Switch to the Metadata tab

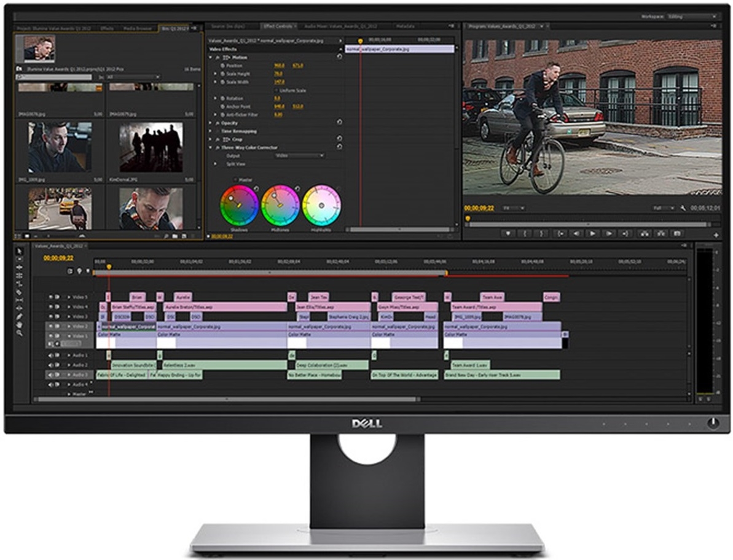click(405, 26)
